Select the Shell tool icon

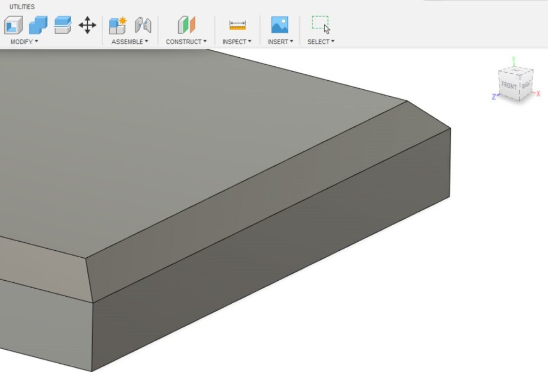pyautogui.click(x=13, y=25)
